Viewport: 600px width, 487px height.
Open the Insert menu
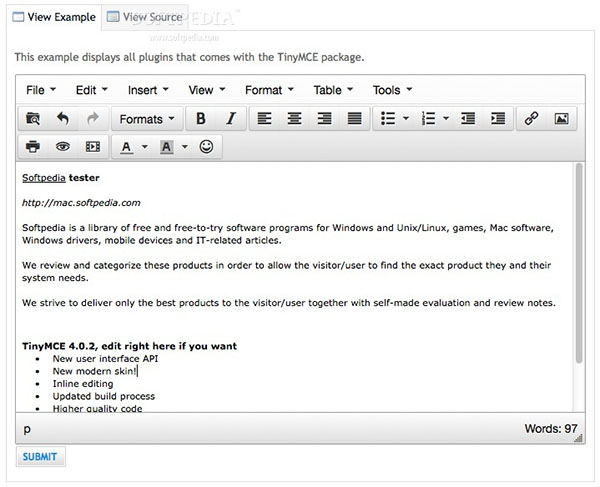(148, 90)
